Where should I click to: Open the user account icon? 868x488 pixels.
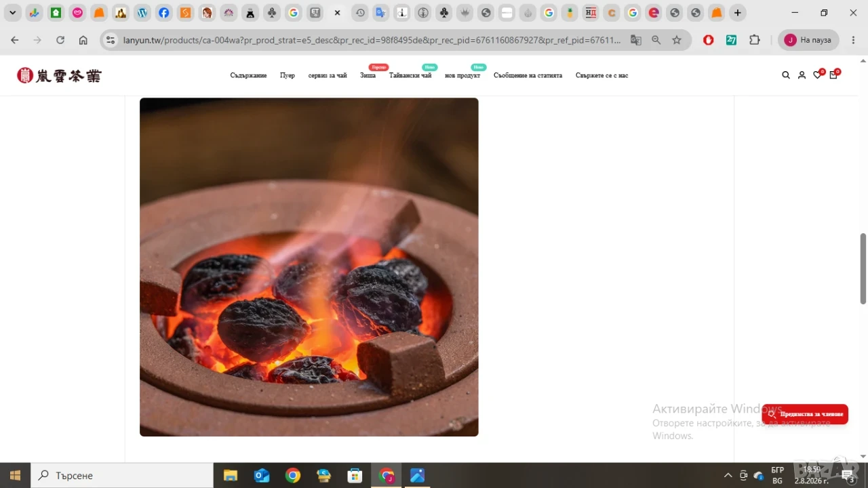tap(802, 75)
